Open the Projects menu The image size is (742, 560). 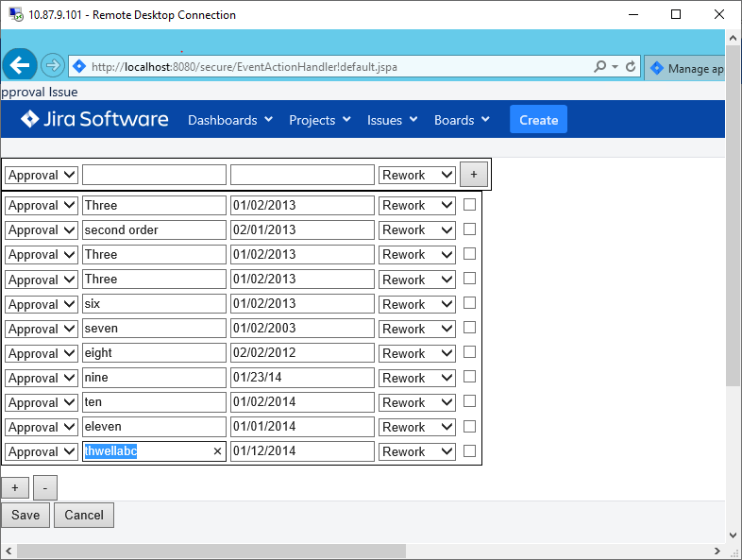point(319,120)
